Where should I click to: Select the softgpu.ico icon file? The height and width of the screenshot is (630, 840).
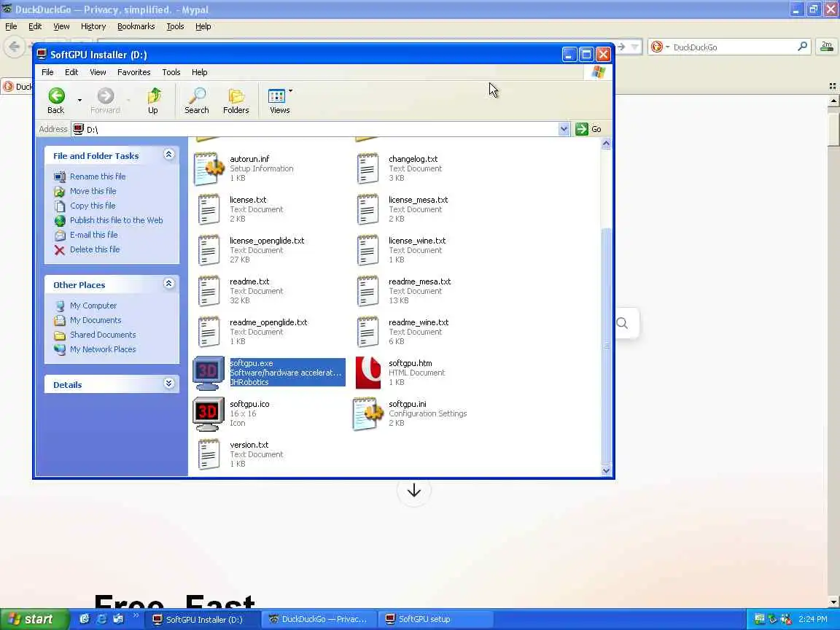pyautogui.click(x=209, y=413)
